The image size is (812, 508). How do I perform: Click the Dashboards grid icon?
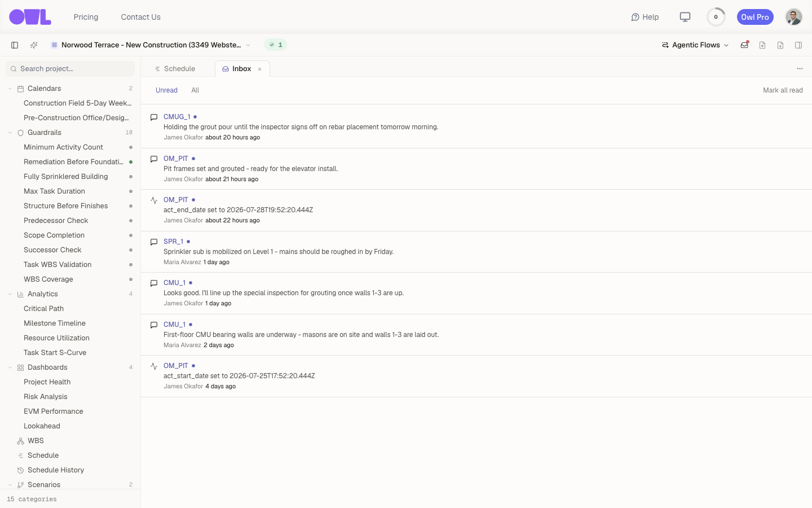point(20,367)
